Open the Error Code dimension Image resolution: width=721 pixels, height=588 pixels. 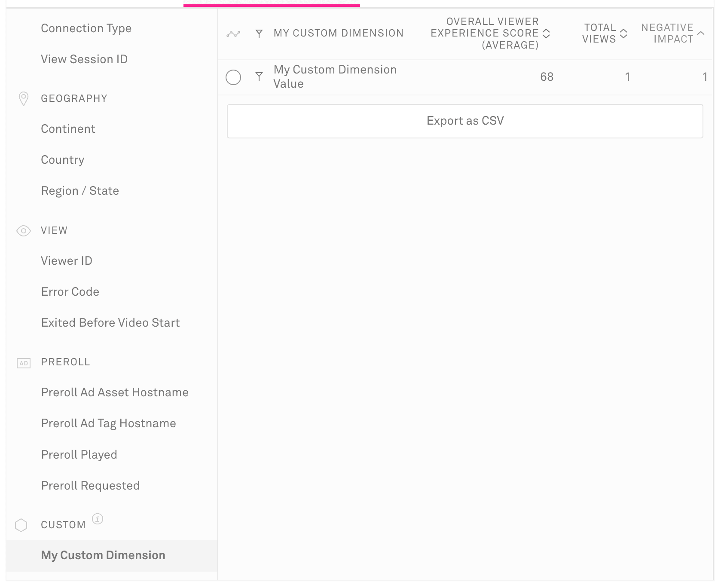[70, 292]
